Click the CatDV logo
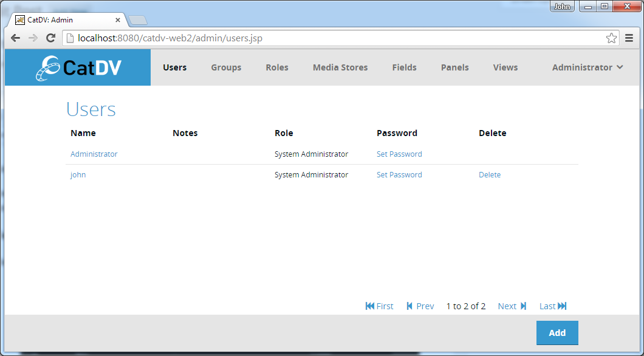 click(78, 68)
